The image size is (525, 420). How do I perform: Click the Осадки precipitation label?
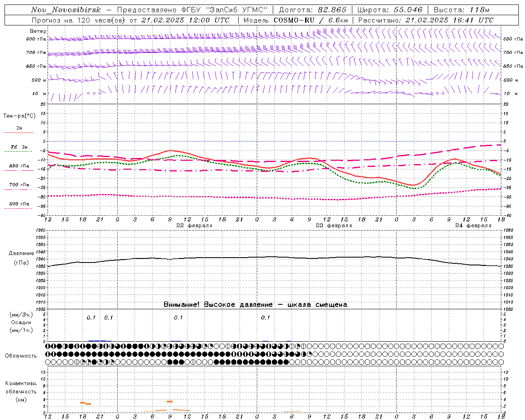click(x=21, y=322)
